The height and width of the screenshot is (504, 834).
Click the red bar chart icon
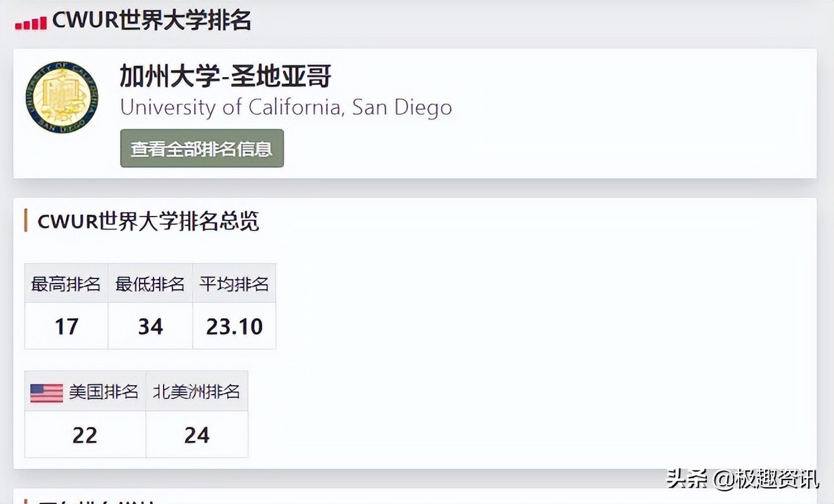31,23
